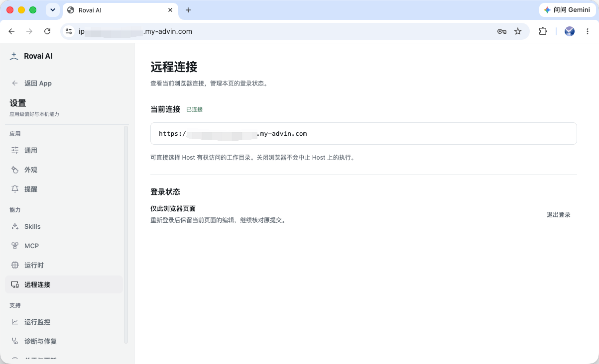Screen dimensions: 599x364
Task: Close the Rovai AI tab
Action: (x=170, y=10)
